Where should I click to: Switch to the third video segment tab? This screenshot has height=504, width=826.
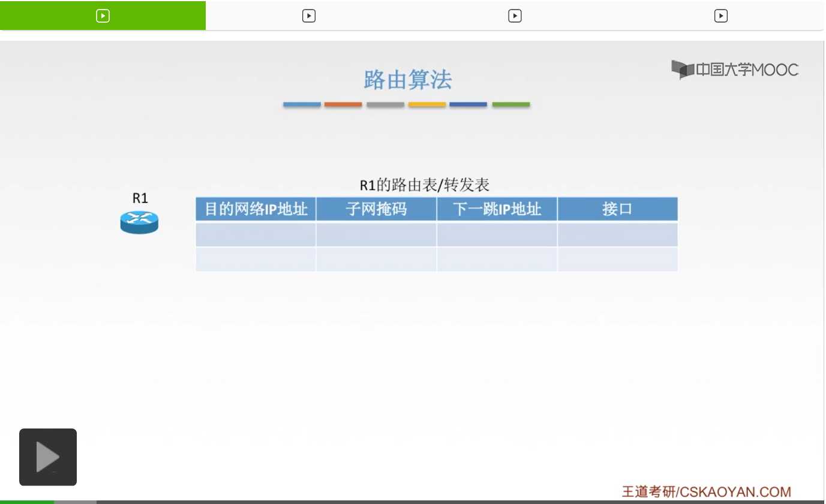point(515,16)
